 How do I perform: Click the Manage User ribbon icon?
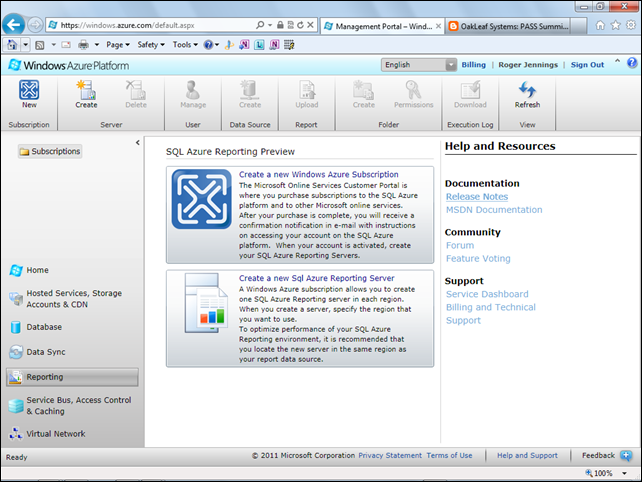point(193,90)
